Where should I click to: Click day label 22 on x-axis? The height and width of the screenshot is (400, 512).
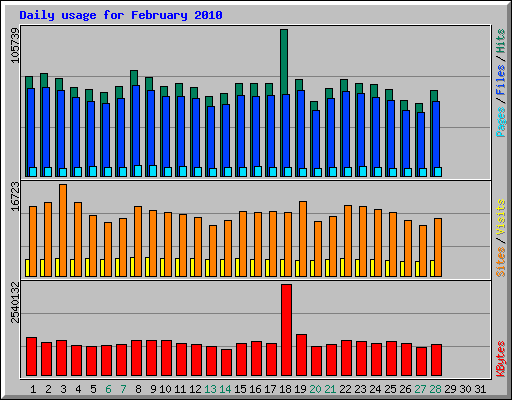point(345,389)
